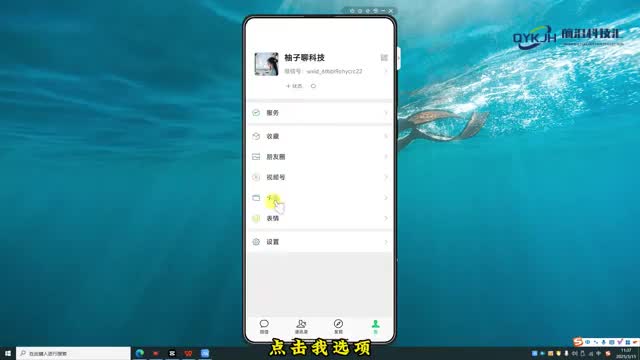Image resolution: width=640 pixels, height=360 pixels.
Task: Switch to the 微信 chats tab
Action: click(264, 327)
